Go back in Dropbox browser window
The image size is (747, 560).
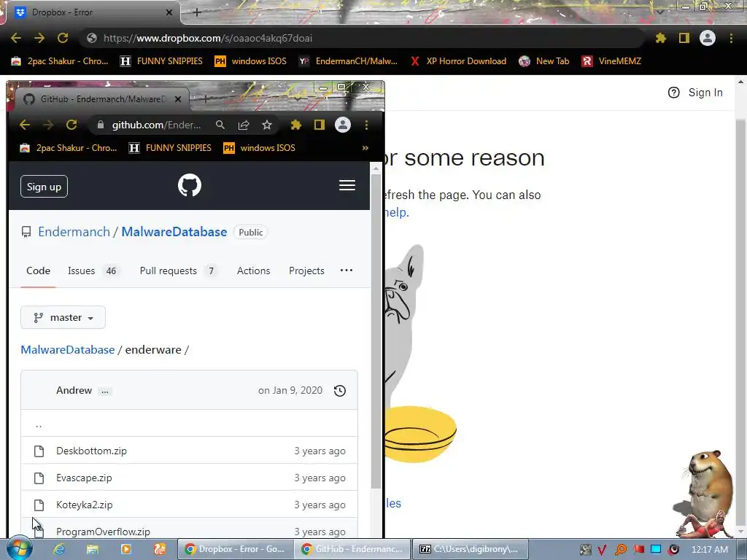click(16, 38)
